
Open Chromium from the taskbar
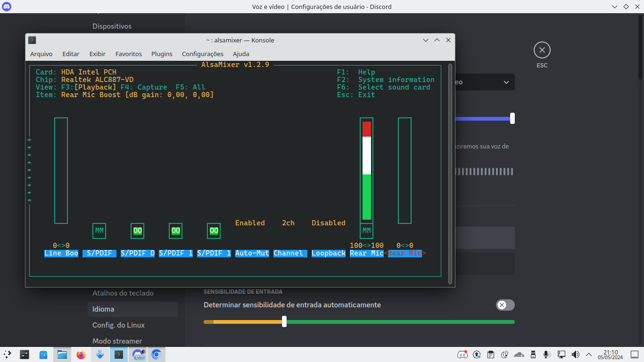(x=157, y=354)
